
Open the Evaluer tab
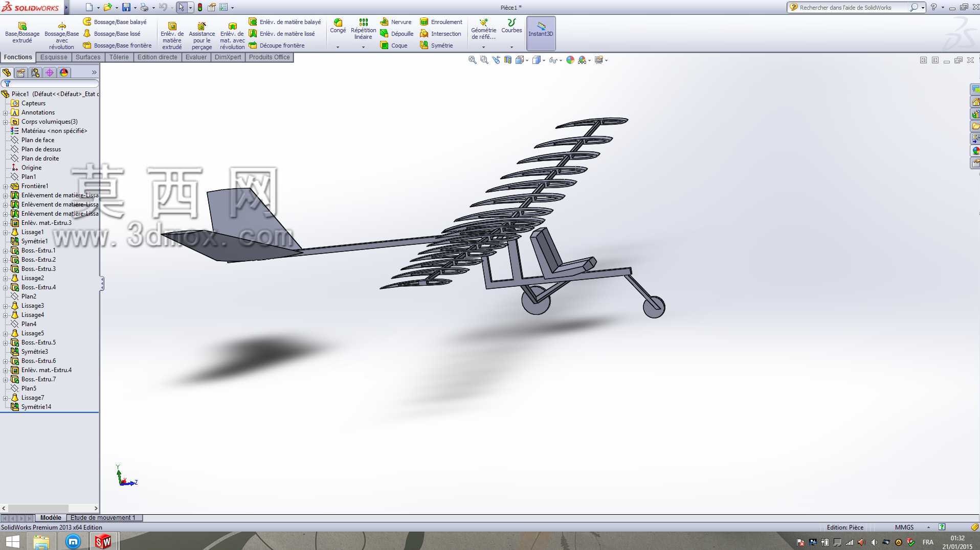pyautogui.click(x=196, y=57)
